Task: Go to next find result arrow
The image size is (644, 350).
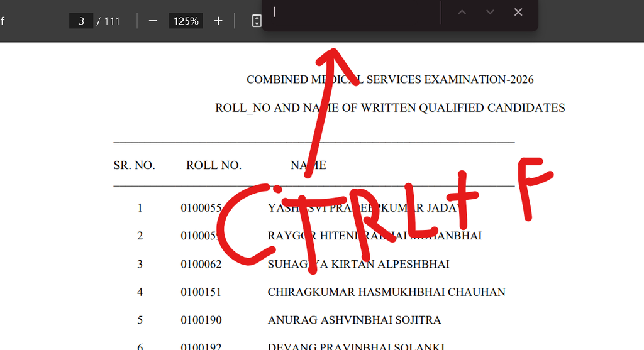Action: coord(490,13)
